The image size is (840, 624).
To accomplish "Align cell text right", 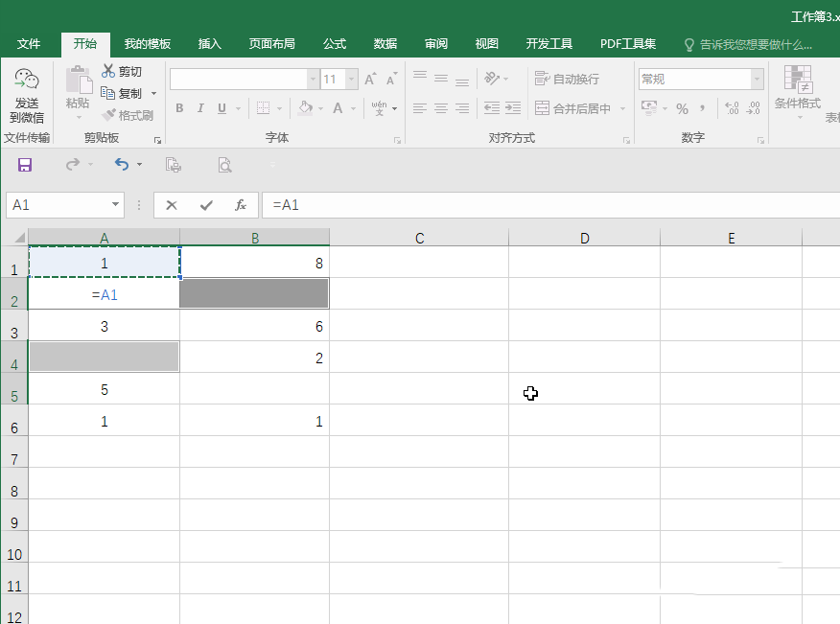I will [462, 108].
